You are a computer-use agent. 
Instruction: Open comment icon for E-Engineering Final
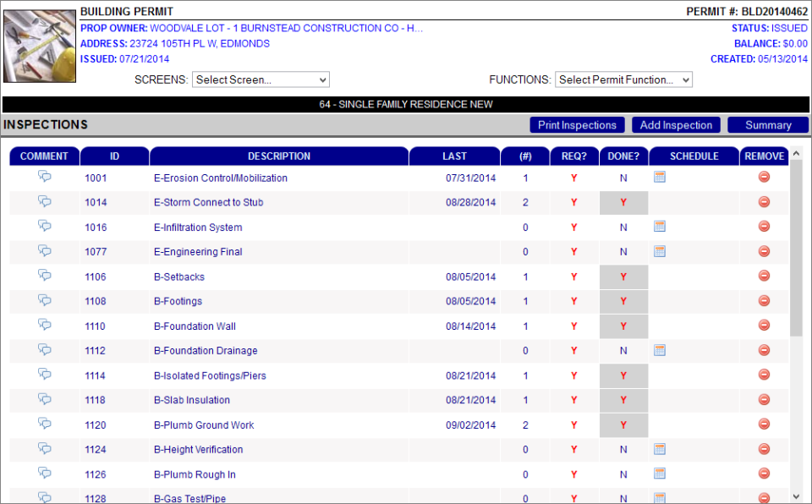click(x=45, y=250)
